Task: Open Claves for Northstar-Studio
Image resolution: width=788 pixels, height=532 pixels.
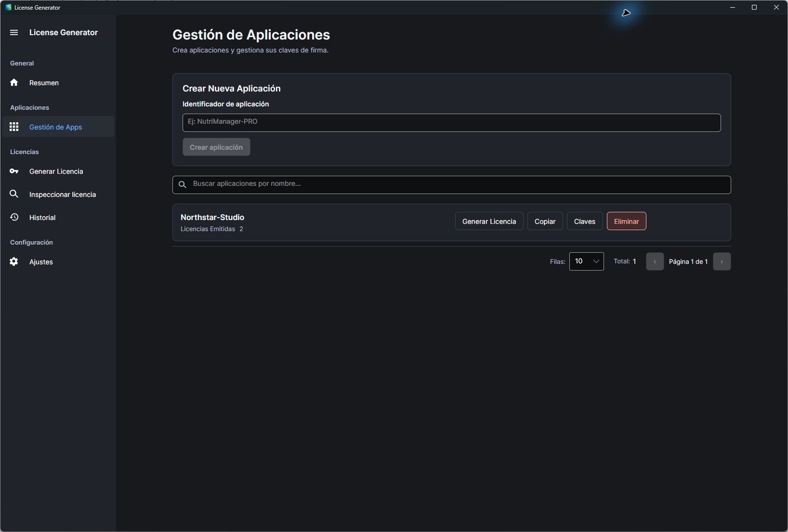Action: pos(585,221)
